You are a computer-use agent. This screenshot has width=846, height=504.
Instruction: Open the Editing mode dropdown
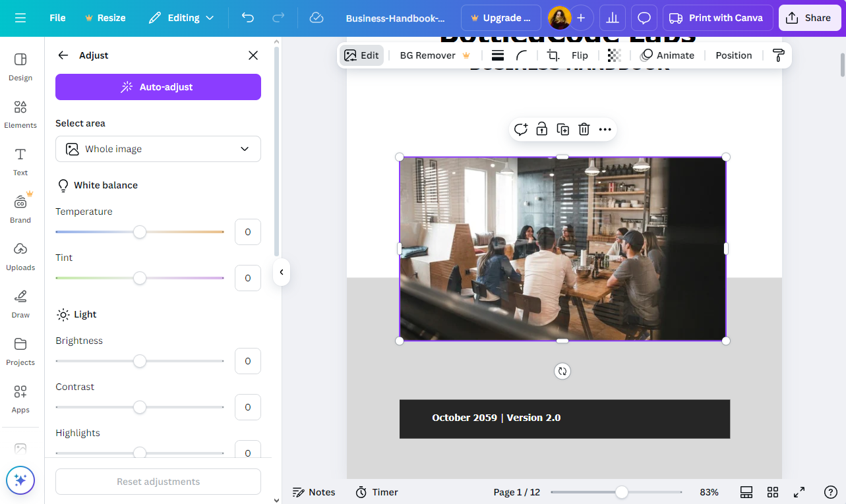[181, 18]
